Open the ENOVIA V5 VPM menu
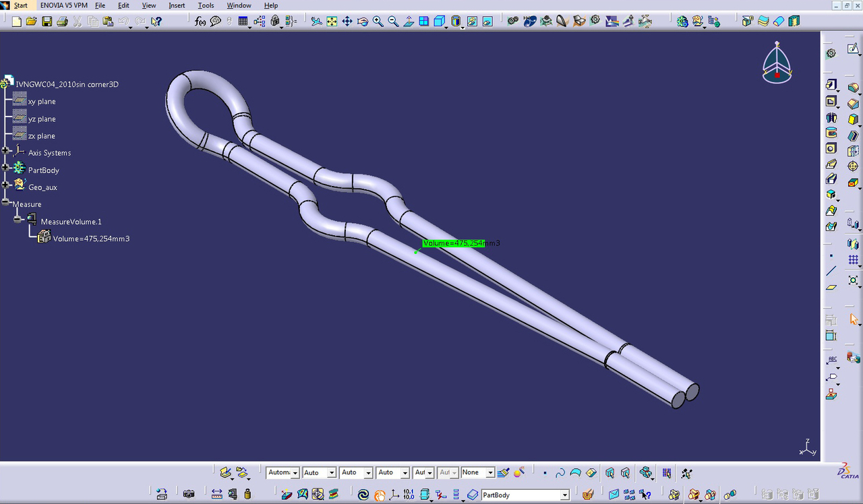Screen dimensions: 863x504 (64, 5)
